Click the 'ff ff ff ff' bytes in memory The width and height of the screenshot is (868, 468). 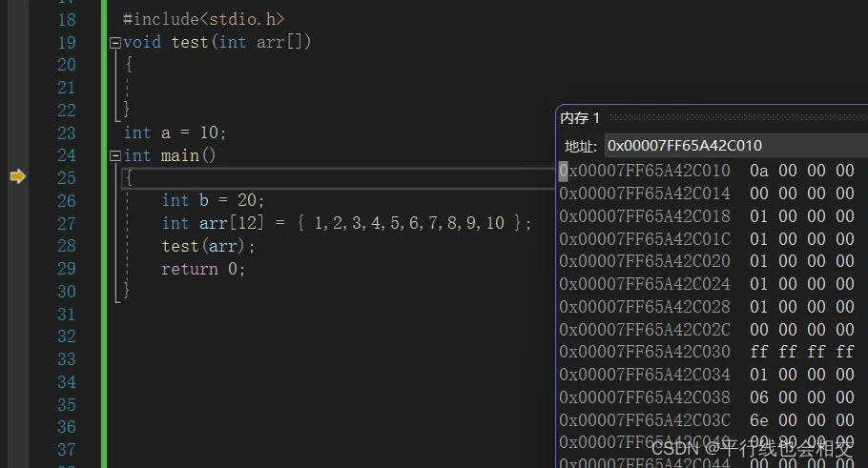click(802, 352)
